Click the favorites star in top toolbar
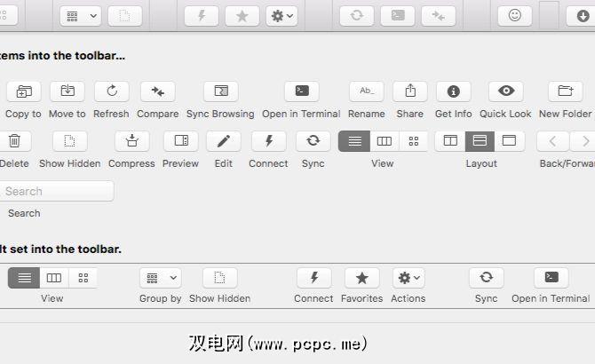Screen dimensions: 595x364 pyautogui.click(x=242, y=16)
